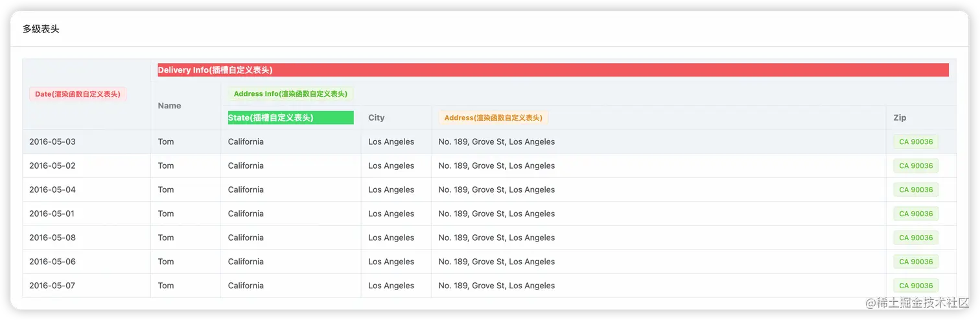Click City cell Los Angeles in 2016-05-07 row
Image resolution: width=980 pixels, height=320 pixels.
(391, 286)
